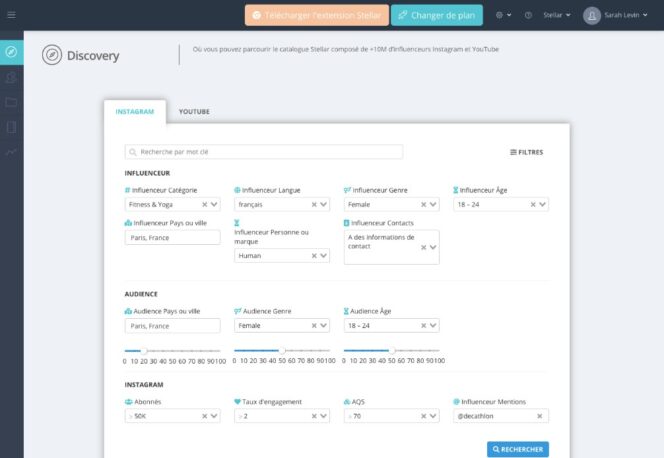Click the Audience Genre percentage slider
The width and height of the screenshot is (664, 458).
click(284, 350)
